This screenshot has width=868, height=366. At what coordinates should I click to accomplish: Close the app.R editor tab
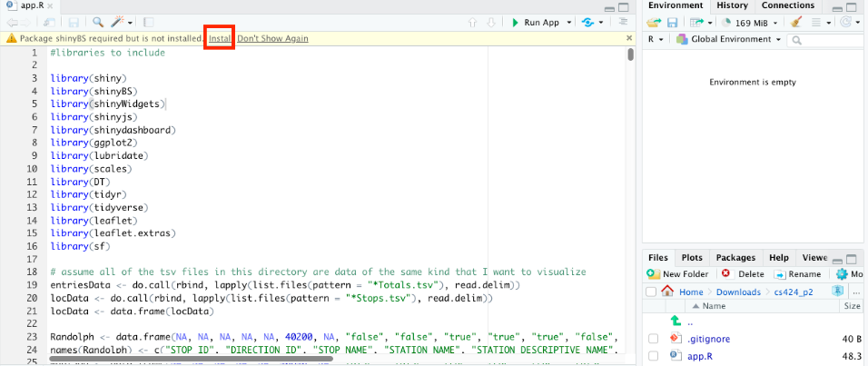pyautogui.click(x=50, y=5)
